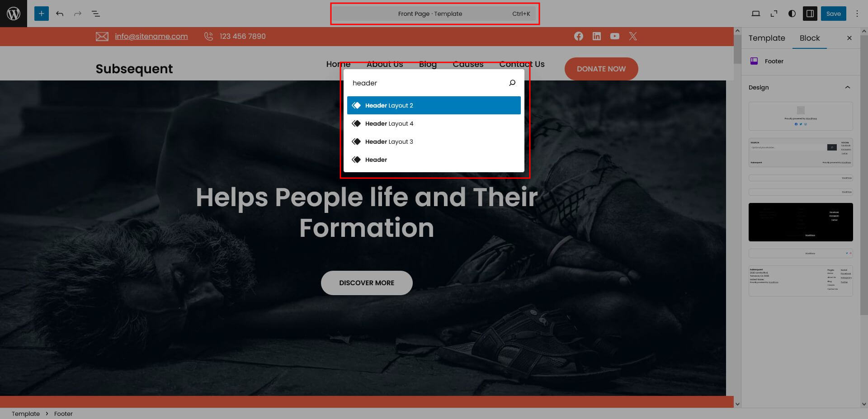
Task: Collapse the Design section chevron
Action: tap(847, 87)
